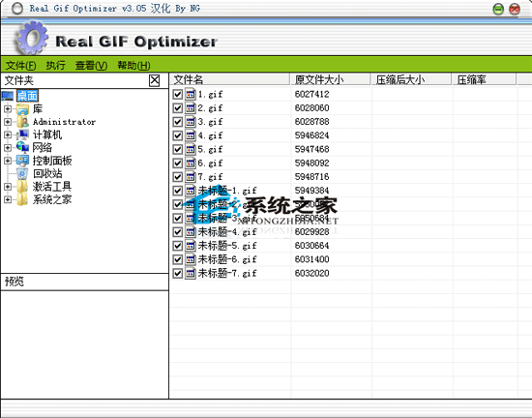Open the 文件(F) menu
532x418 pixels.
[x=20, y=65]
